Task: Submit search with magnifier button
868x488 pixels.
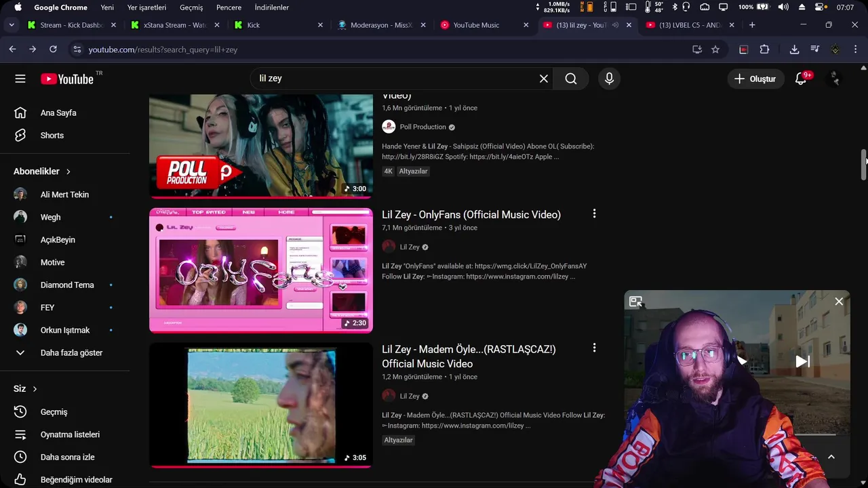Action: [571, 79]
